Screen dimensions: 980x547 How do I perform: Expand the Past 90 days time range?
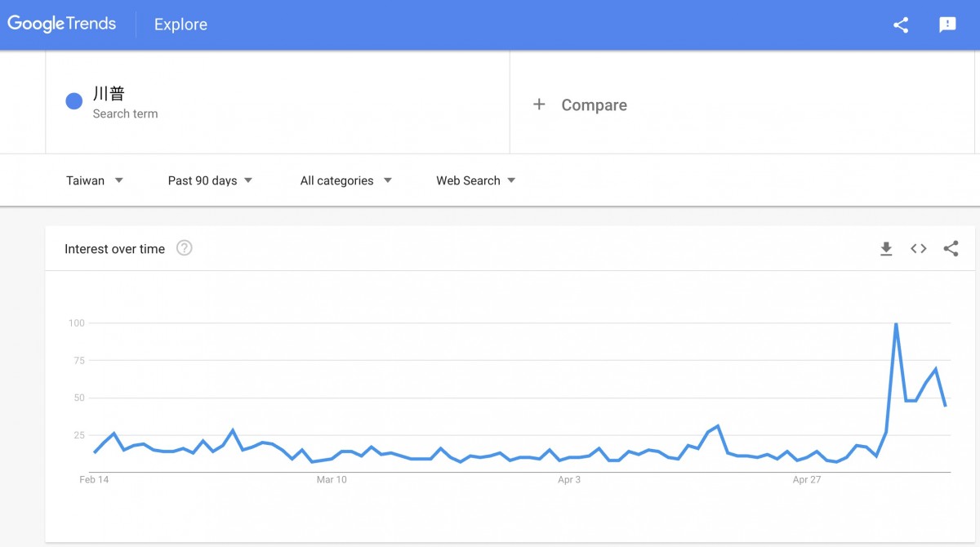pos(210,180)
